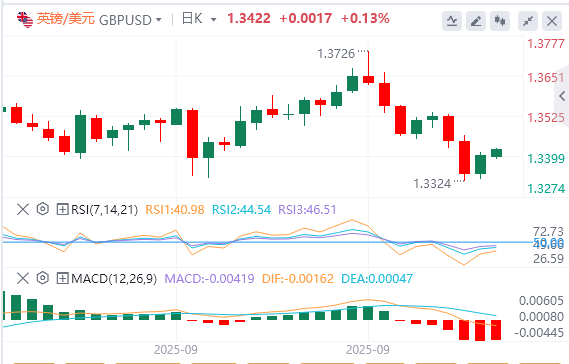
Task: Click the DEA:0.00047 value
Action: 377,279
